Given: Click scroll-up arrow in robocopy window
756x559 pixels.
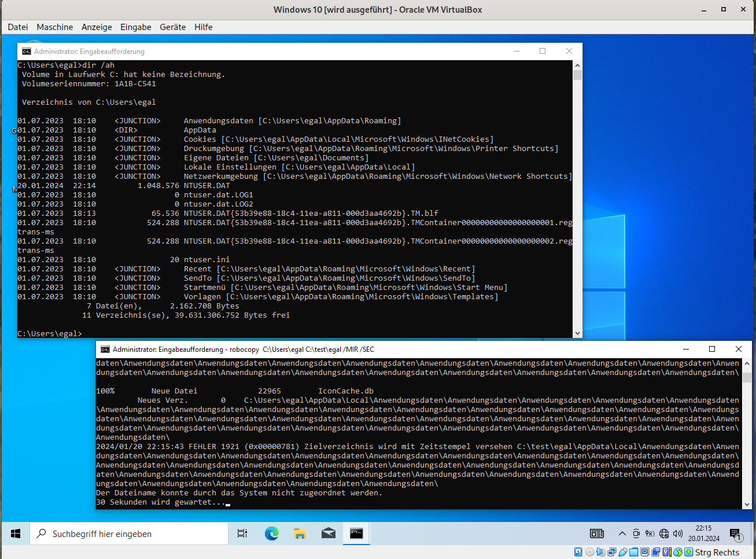Looking at the screenshot, I should (x=746, y=363).
